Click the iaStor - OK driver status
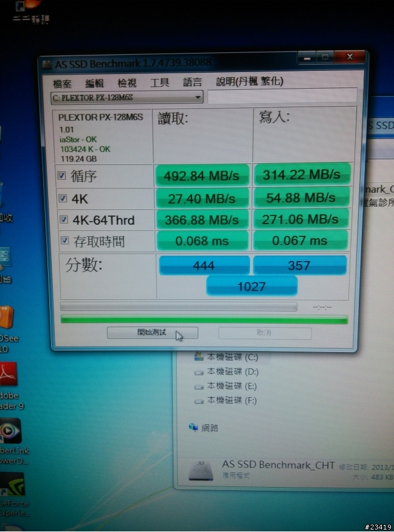 coord(78,139)
